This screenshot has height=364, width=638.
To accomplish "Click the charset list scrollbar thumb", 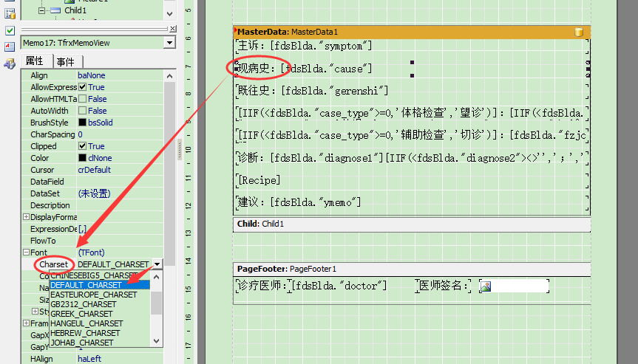I will (157, 303).
